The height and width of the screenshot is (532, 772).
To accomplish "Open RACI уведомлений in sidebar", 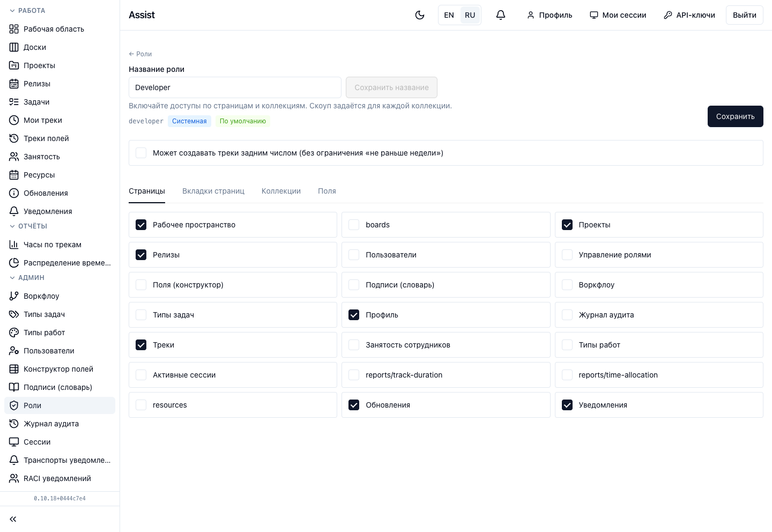I will pyautogui.click(x=60, y=478).
